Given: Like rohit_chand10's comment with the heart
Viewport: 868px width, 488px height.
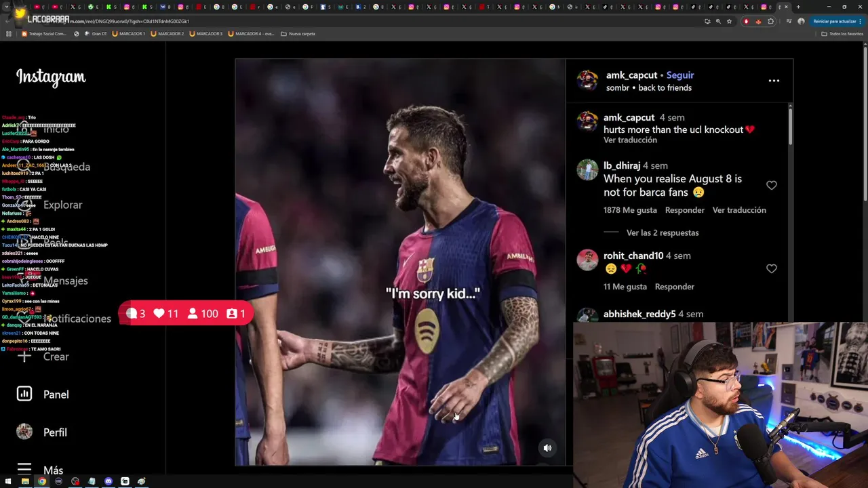Looking at the screenshot, I should pyautogui.click(x=771, y=268).
